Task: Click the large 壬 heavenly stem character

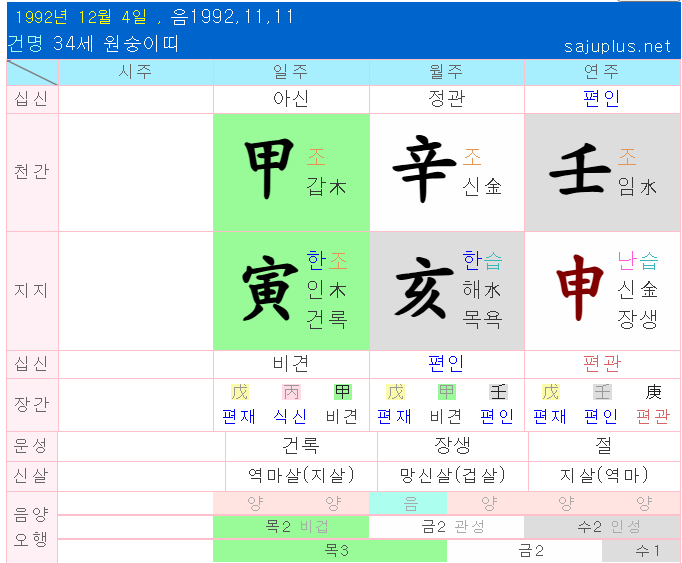Action: coord(580,171)
